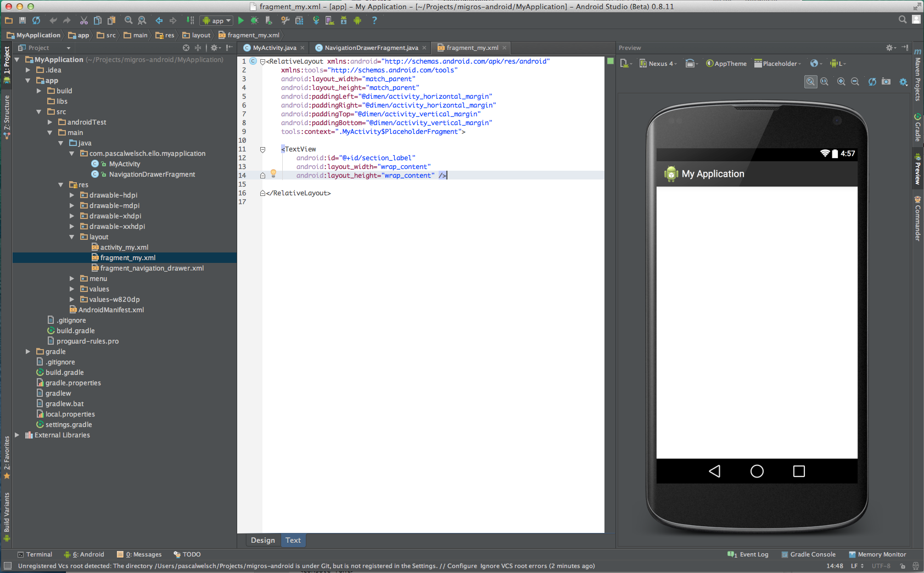Toggle the Structure tool window
This screenshot has height=573, width=924.
7,117
